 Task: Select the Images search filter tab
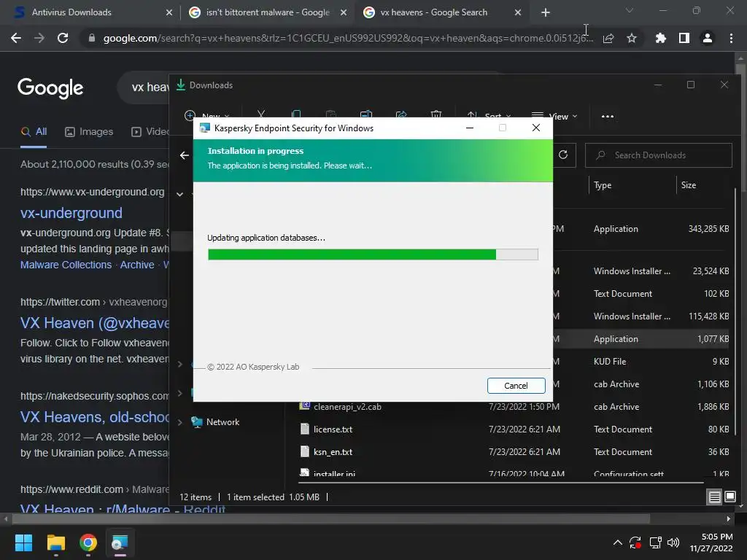pyautogui.click(x=89, y=131)
